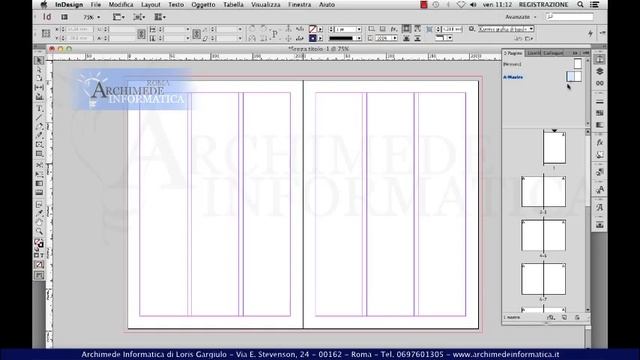Select page 1 thumbnail in Pages panel
The height and width of the screenshot is (360, 640).
554,148
